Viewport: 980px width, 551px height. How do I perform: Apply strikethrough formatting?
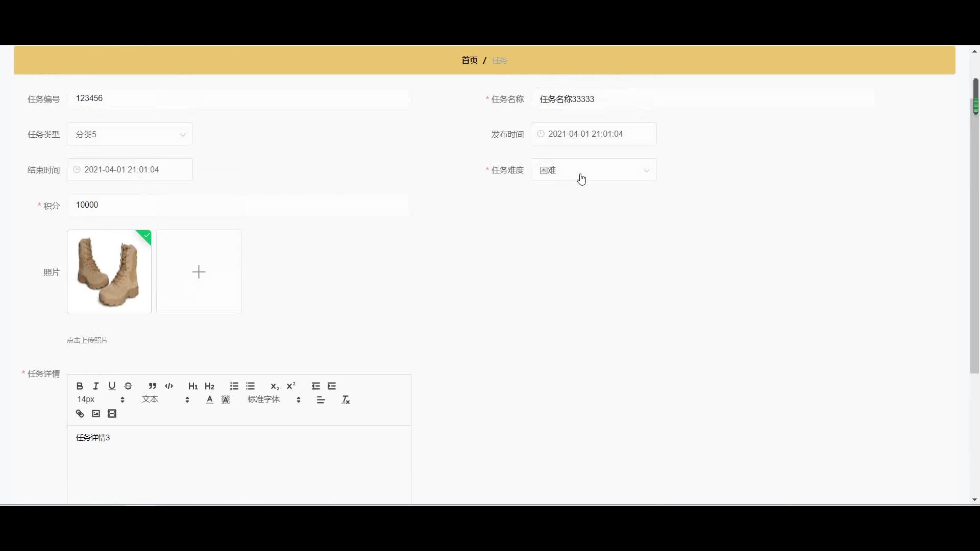[128, 386]
